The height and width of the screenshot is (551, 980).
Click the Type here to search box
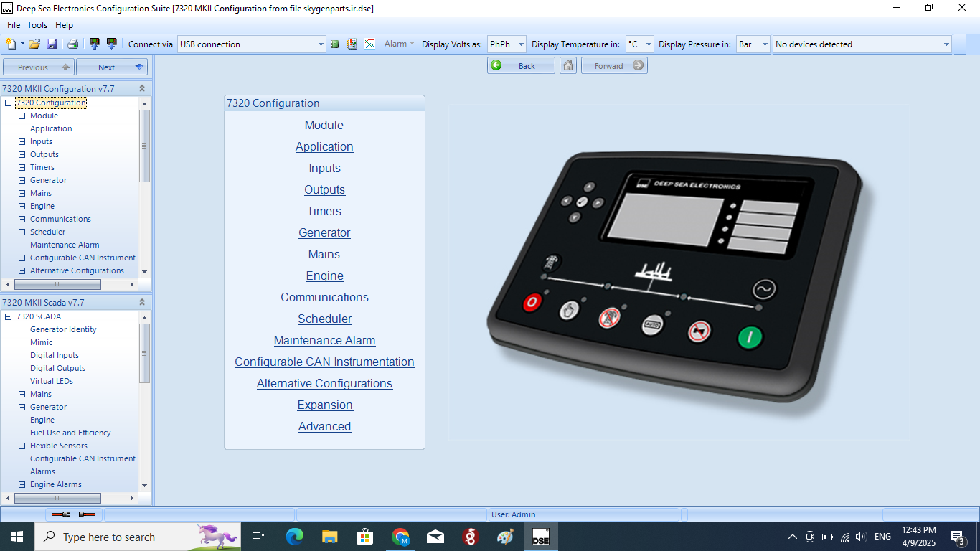tap(136, 537)
